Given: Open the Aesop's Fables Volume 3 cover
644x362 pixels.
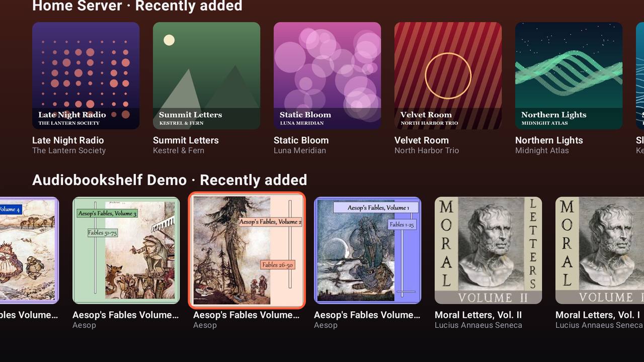Looking at the screenshot, I should pos(126,250).
